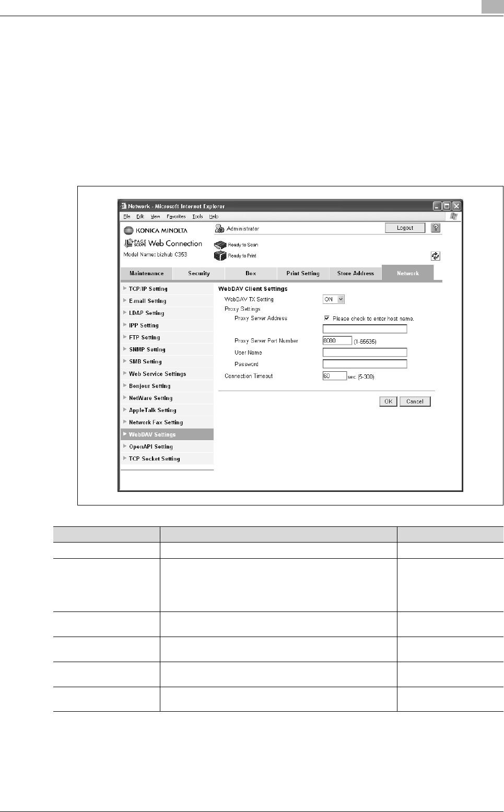Click the Windows flag icon in menu bar
This screenshot has height=812, width=504.
click(x=454, y=216)
